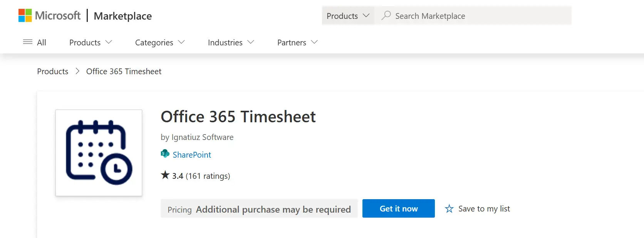Click the Office 365 Timesheet breadcrumb
The height and width of the screenshot is (238, 644).
[x=124, y=72]
